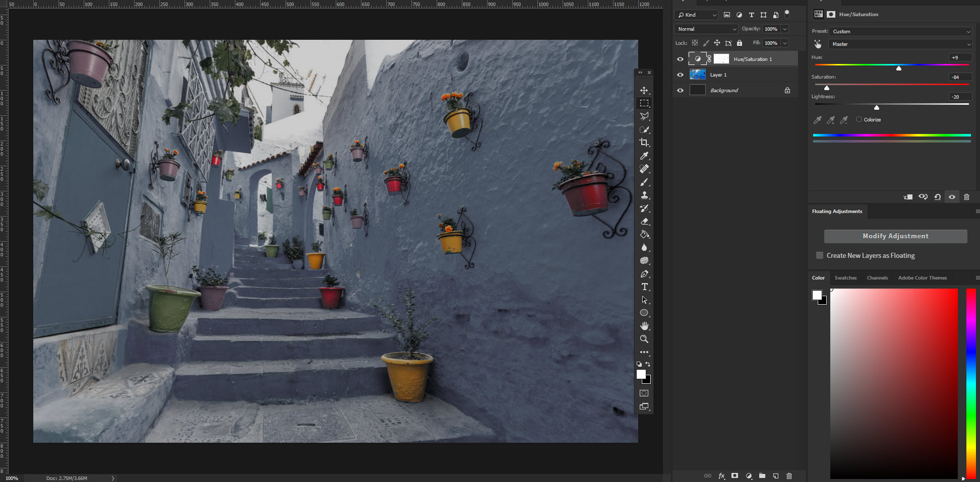Select the Hand tool
Screen dimensions: 980x482
[x=644, y=326]
